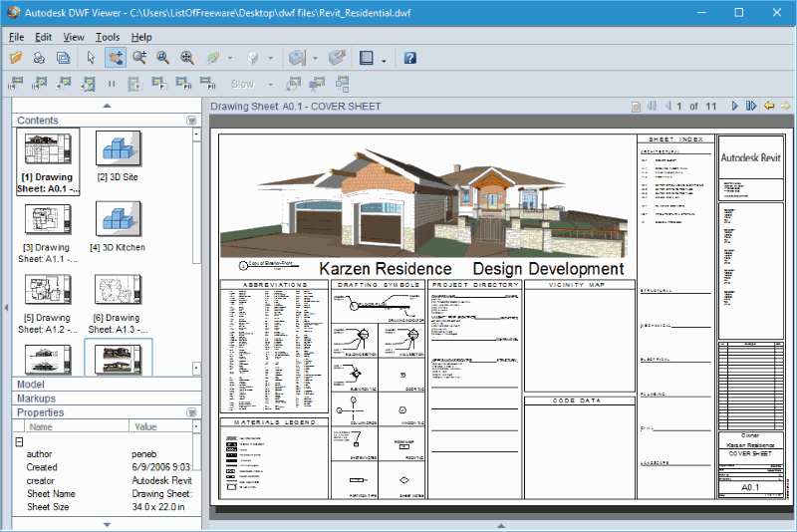Click the Contents scrollbar down arrow
This screenshot has width=797, height=532.
click(x=196, y=368)
